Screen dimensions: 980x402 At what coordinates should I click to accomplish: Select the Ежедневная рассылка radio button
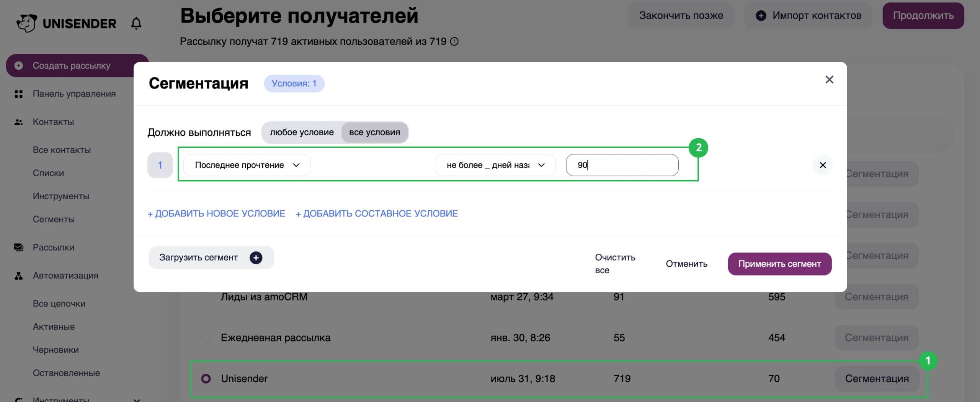(206, 338)
